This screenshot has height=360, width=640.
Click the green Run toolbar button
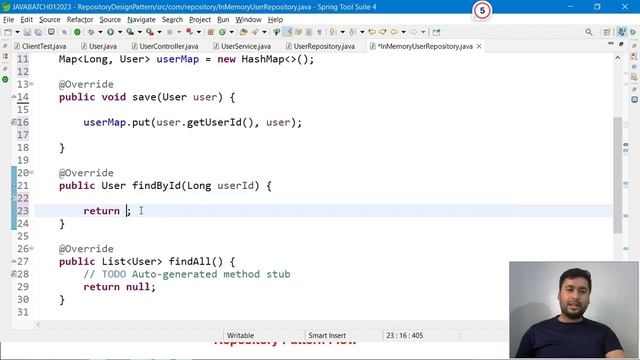[x=110, y=32]
